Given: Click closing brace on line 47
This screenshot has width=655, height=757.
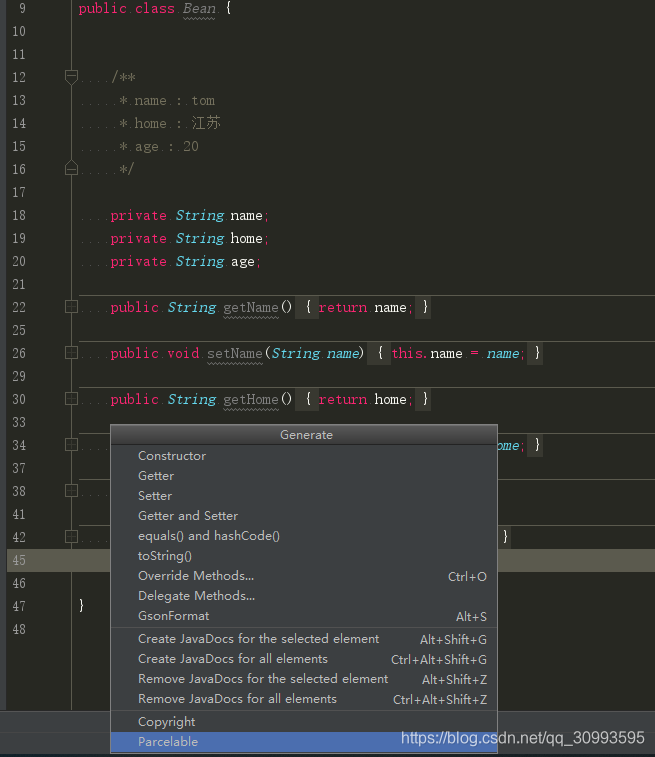Looking at the screenshot, I should pos(82,605).
